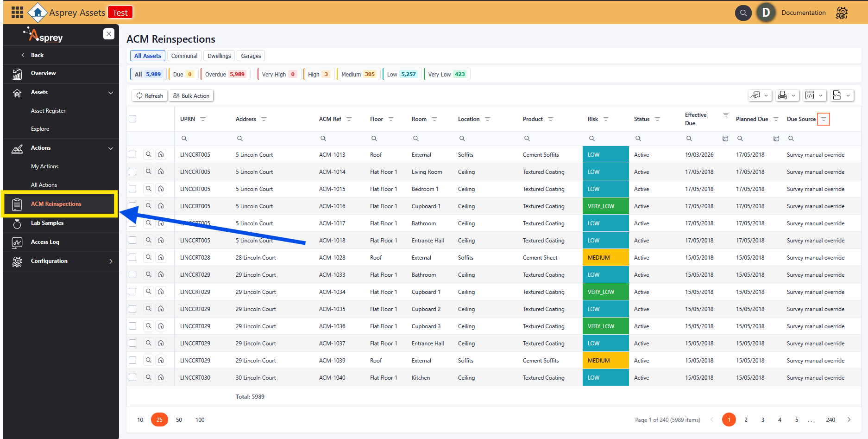Open the settings gear icon in header
The height and width of the screenshot is (439, 868).
pos(842,13)
